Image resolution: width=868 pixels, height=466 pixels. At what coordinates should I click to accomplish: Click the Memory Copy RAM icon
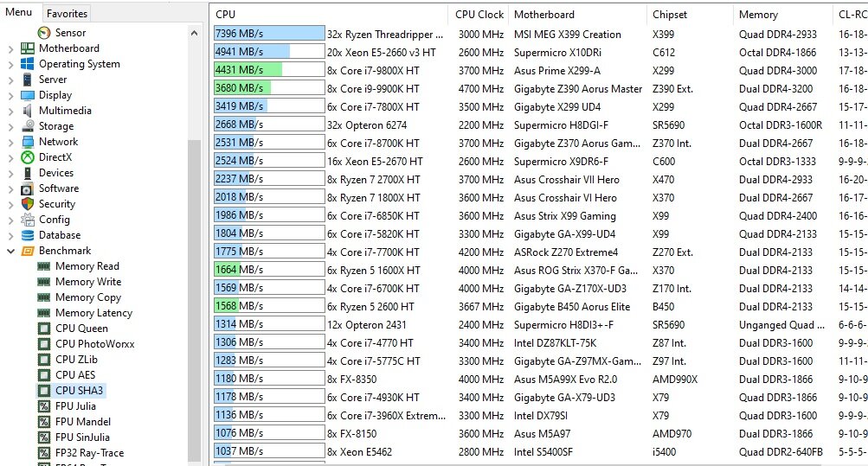[44, 297]
